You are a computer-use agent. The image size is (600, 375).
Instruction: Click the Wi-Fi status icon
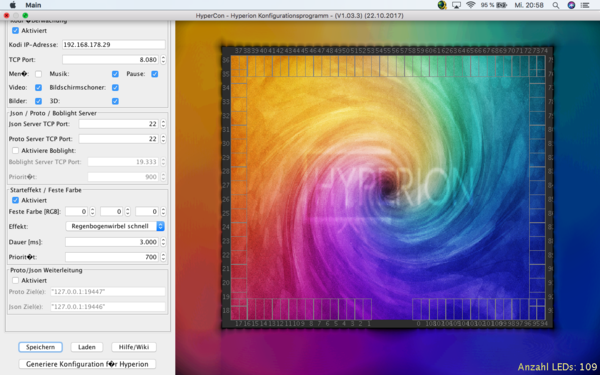470,5
